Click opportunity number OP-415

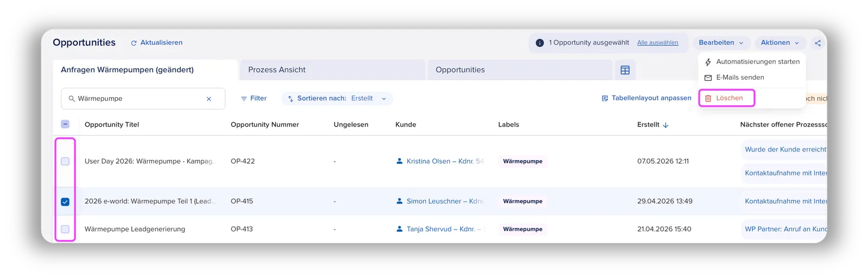[x=242, y=201]
